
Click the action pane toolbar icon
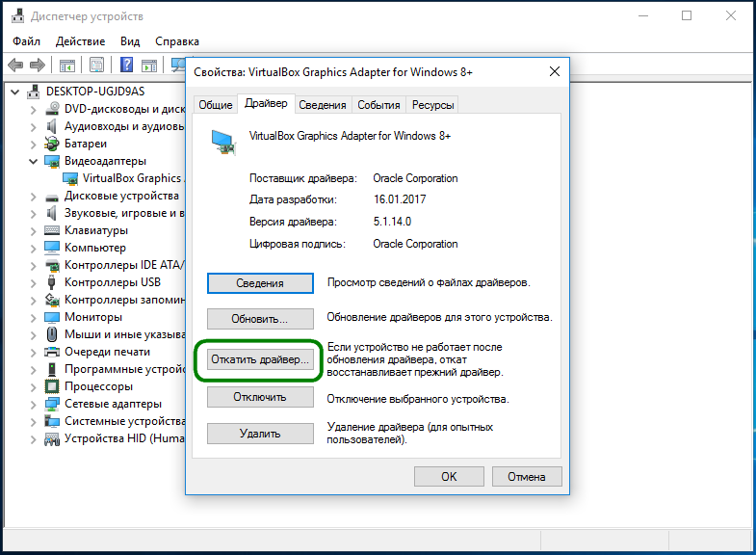pos(149,66)
